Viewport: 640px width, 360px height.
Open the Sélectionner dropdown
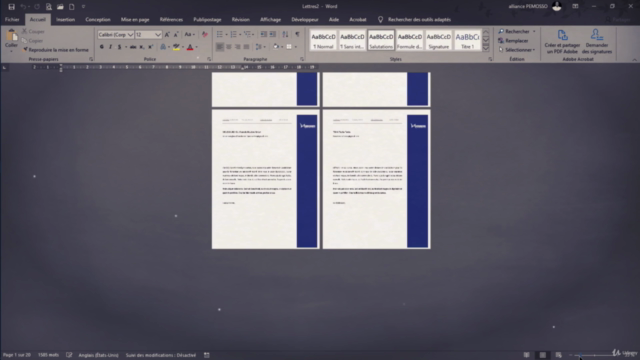pyautogui.click(x=517, y=50)
